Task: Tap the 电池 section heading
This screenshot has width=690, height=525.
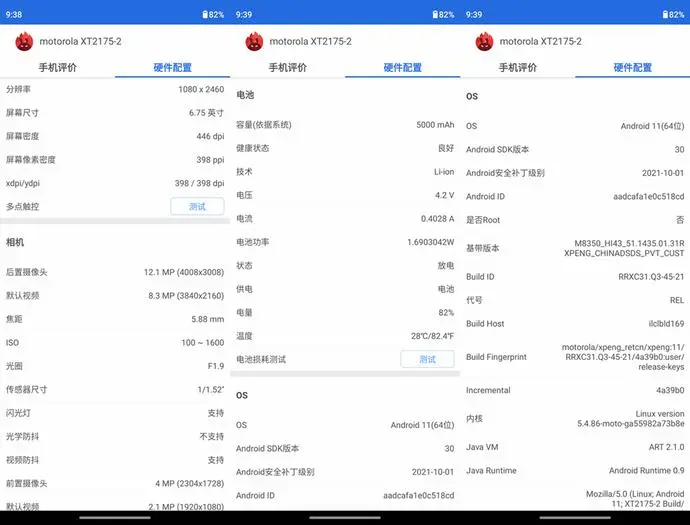Action: (x=245, y=95)
